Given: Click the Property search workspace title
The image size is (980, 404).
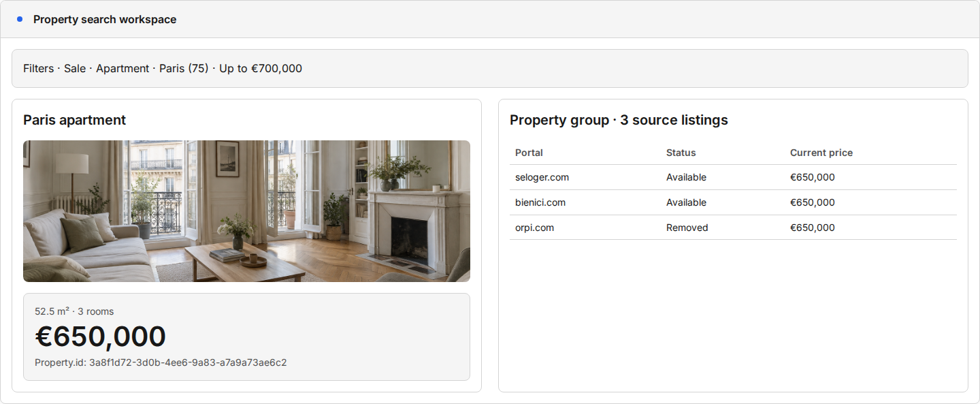Looking at the screenshot, I should tap(105, 20).
